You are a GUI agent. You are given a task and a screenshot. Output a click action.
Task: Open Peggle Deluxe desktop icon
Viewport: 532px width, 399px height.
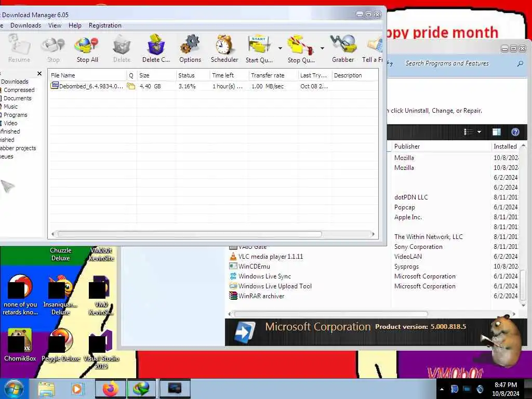[x=61, y=344]
